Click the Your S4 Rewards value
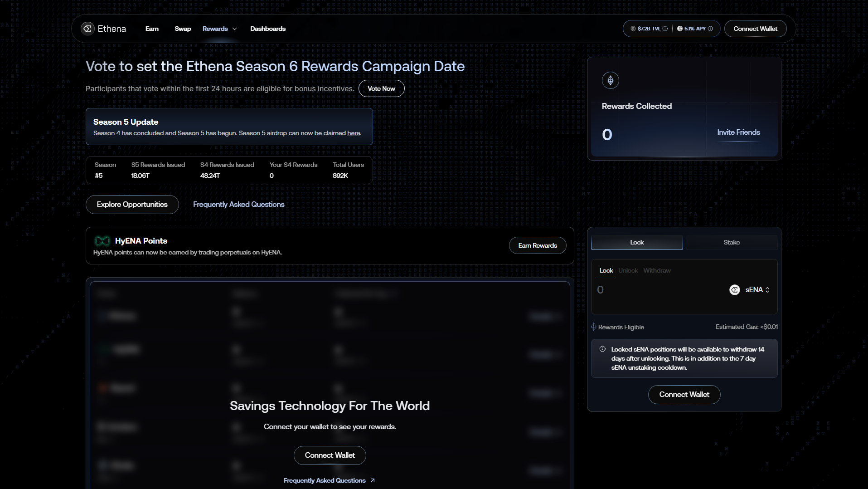The width and height of the screenshot is (868, 489). (272, 176)
